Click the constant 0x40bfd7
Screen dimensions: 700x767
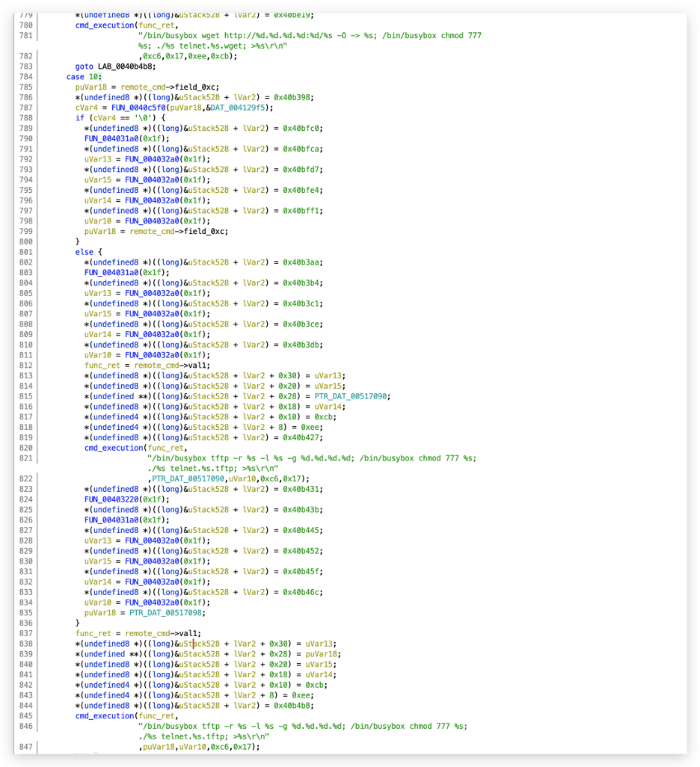(301, 169)
